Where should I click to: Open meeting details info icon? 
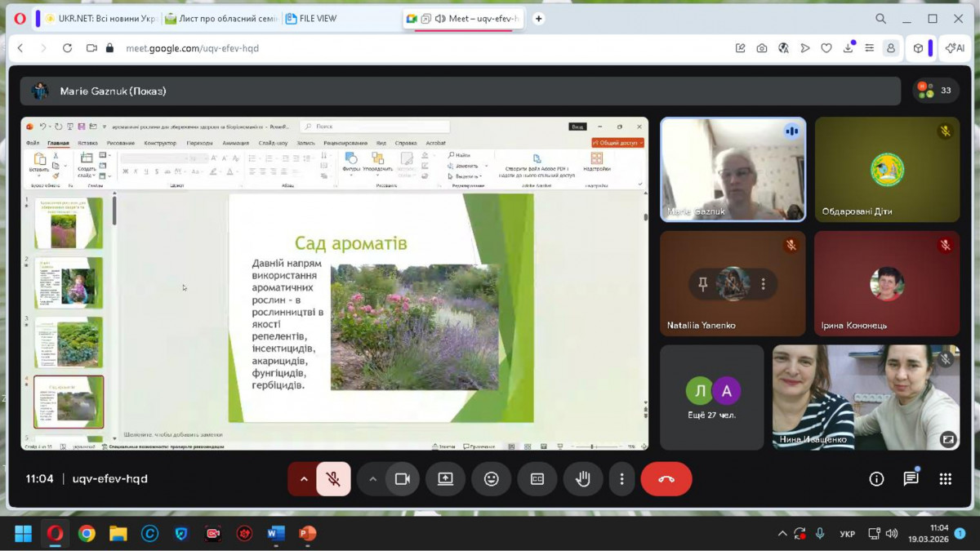tap(876, 479)
